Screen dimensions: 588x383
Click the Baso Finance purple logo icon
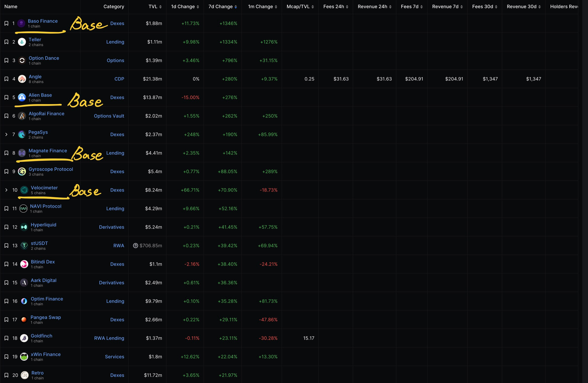(x=21, y=23)
